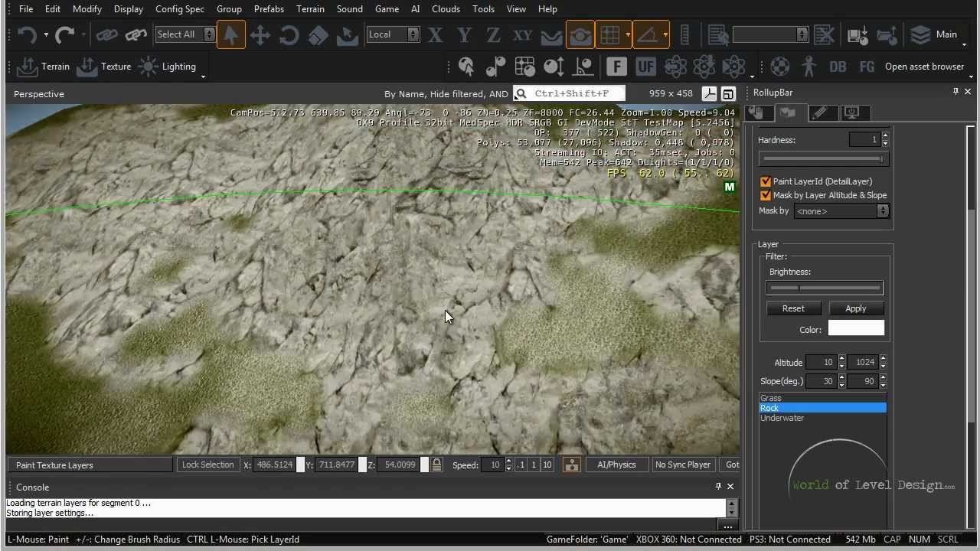Image resolution: width=980 pixels, height=551 pixels.
Task: Toggle the Snap to Grid button
Action: [x=609, y=34]
